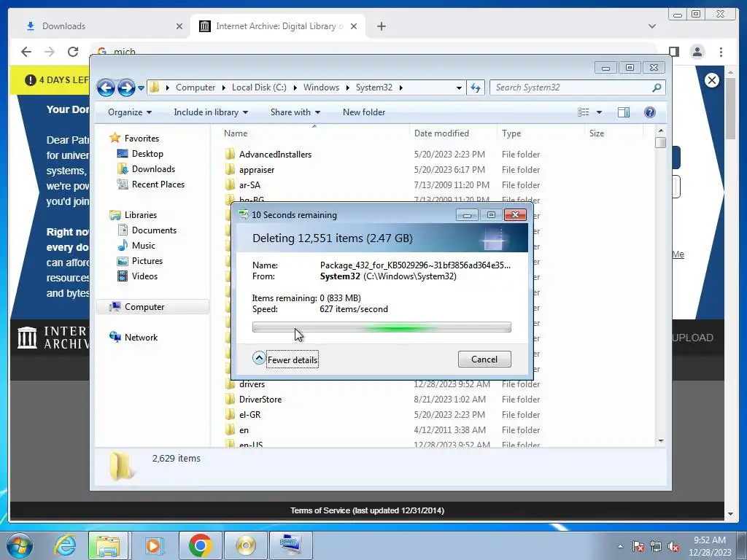Click the volume icon in system tray
The height and width of the screenshot is (560, 747).
[x=673, y=546]
